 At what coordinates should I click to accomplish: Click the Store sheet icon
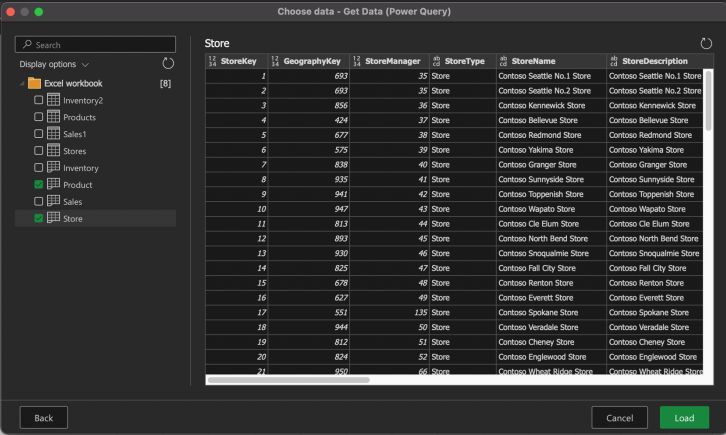click(54, 218)
